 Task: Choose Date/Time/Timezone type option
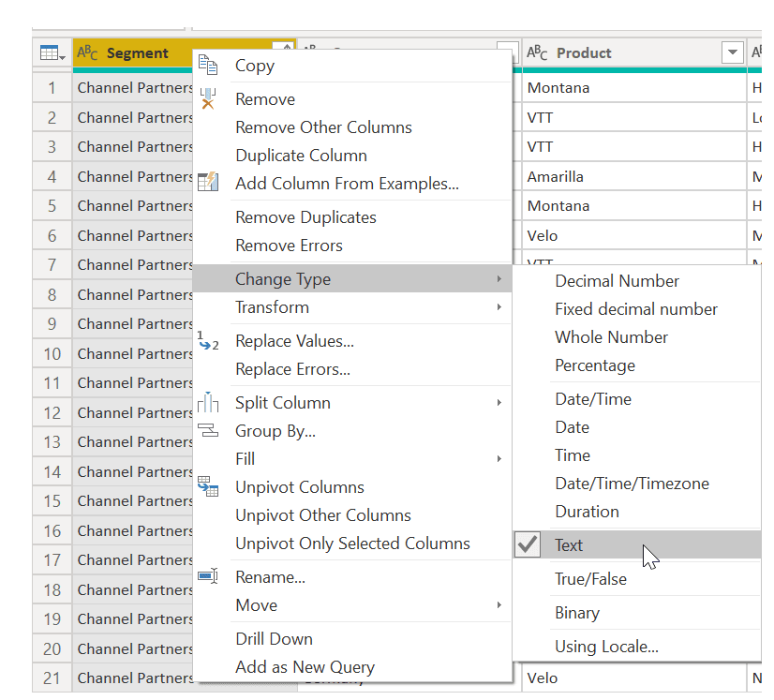click(x=632, y=484)
